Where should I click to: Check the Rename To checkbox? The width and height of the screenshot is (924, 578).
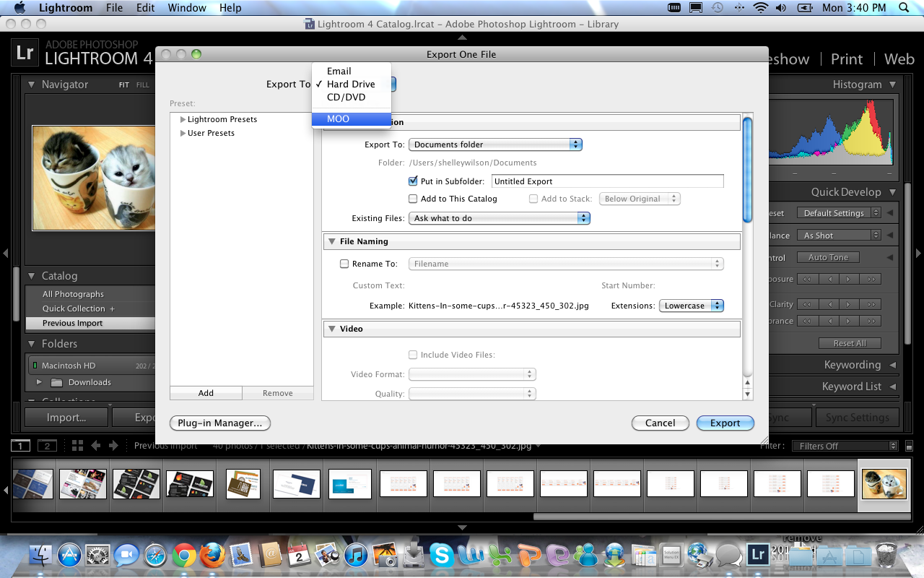click(344, 264)
